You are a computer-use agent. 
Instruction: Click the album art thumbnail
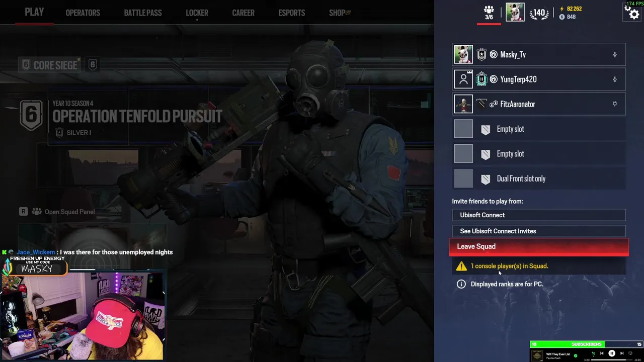click(x=537, y=355)
